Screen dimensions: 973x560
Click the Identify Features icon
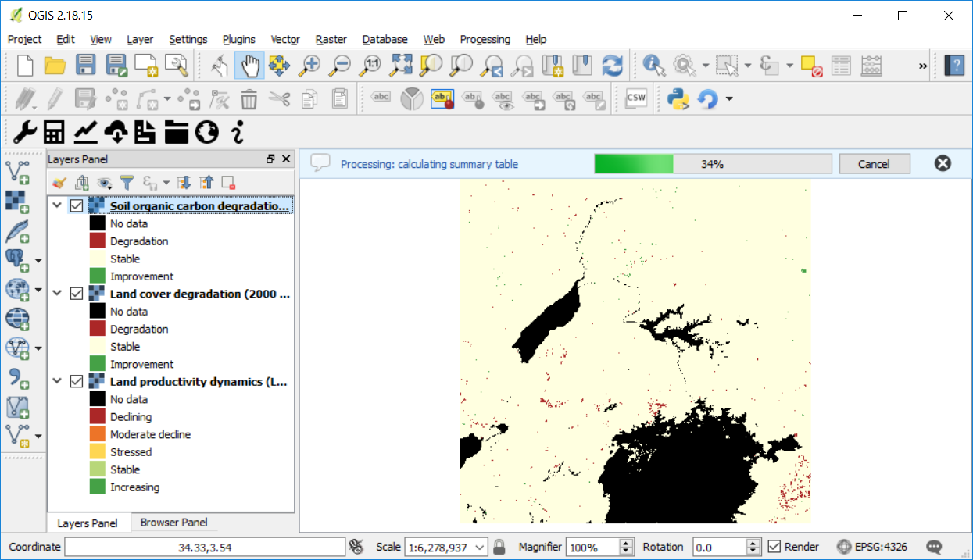coord(653,66)
